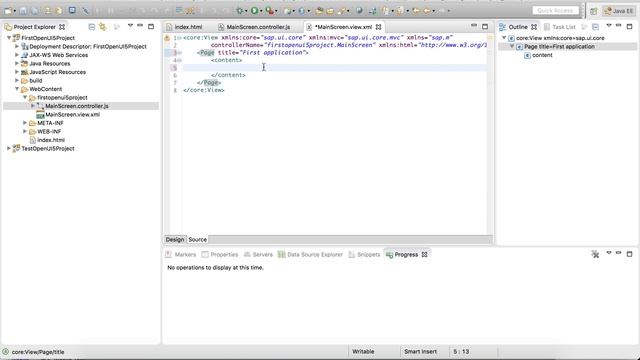
Task: Select index.html in the project tree
Action: pyautogui.click(x=51, y=140)
